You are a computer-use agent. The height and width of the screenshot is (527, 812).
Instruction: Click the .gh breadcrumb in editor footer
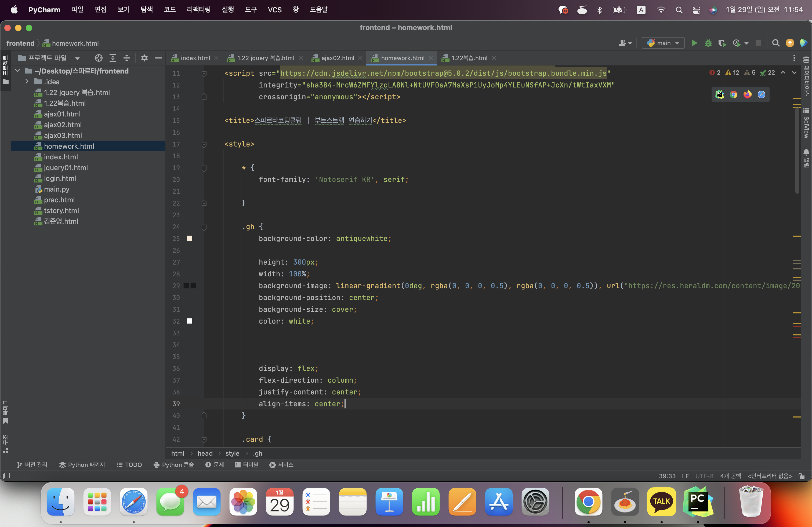(258, 453)
